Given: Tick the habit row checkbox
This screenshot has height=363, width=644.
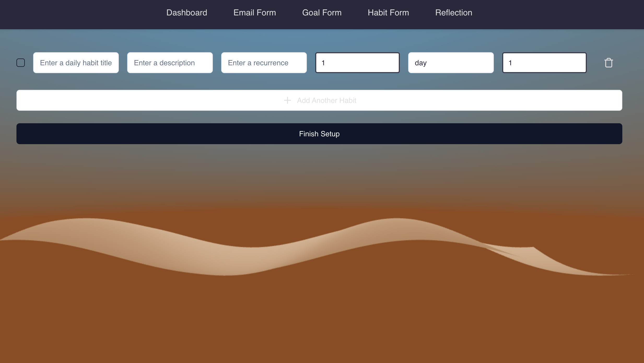Looking at the screenshot, I should tap(21, 63).
